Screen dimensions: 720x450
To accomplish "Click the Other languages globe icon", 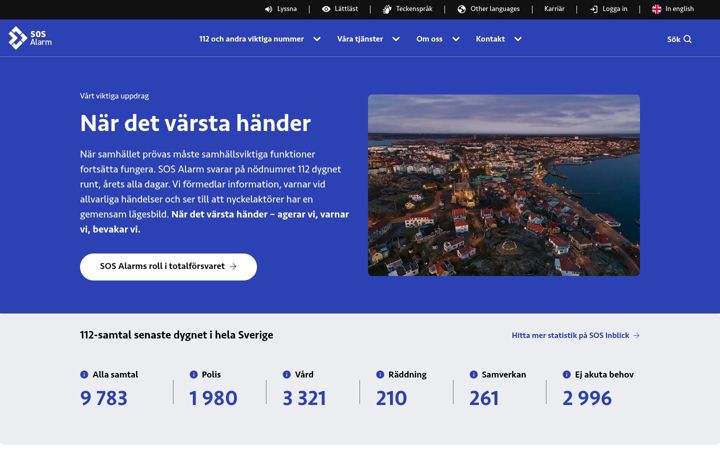I will tap(461, 9).
